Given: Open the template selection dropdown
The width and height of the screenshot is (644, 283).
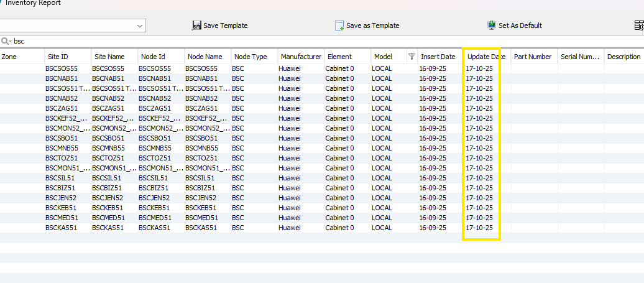Looking at the screenshot, I should pos(140,26).
